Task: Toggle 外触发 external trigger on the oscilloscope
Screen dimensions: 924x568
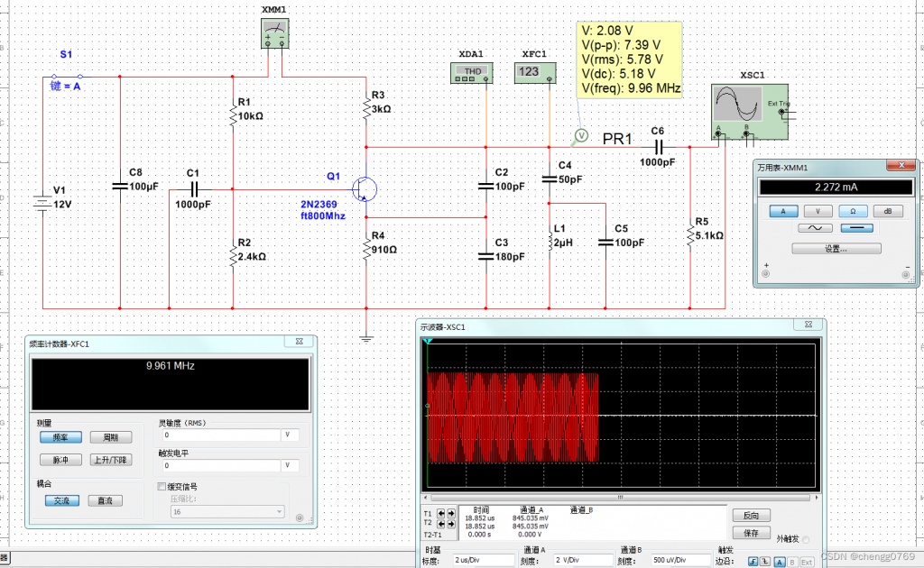Action: coord(806,538)
